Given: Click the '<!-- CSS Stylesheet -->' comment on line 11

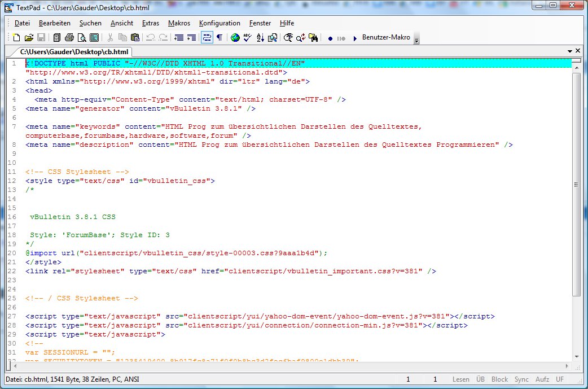Looking at the screenshot, I should coord(77,172).
